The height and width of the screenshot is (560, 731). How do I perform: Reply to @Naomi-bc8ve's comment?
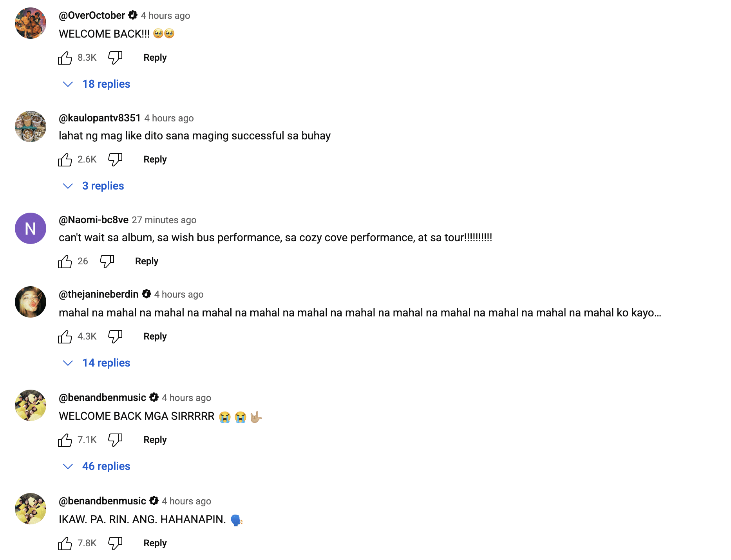[x=146, y=261]
